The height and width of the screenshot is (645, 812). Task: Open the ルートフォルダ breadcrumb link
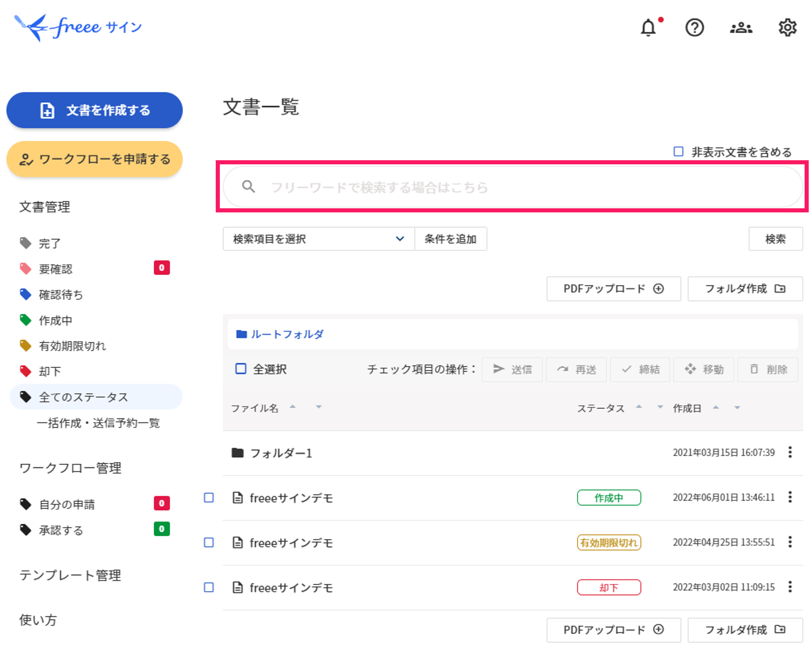[287, 334]
